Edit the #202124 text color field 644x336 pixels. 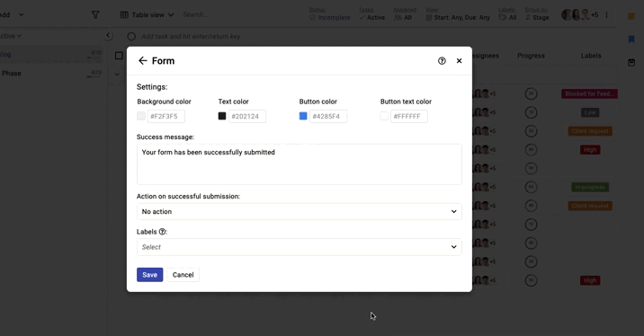point(246,116)
